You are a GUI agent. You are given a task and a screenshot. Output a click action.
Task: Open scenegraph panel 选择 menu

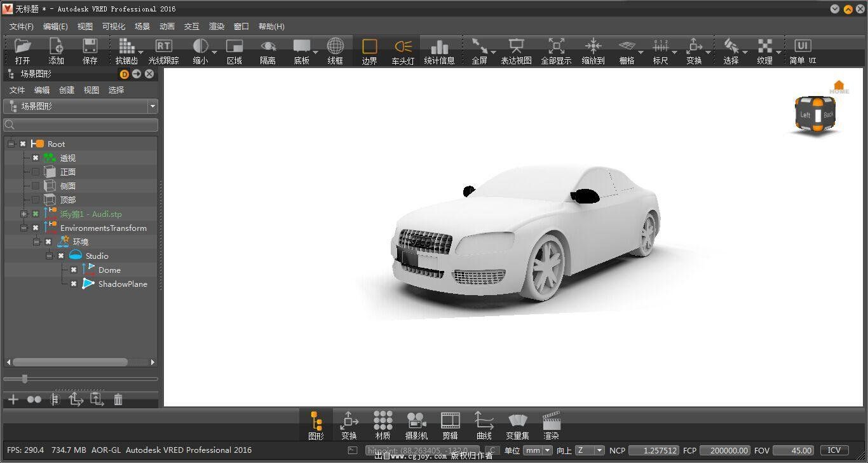pyautogui.click(x=116, y=90)
